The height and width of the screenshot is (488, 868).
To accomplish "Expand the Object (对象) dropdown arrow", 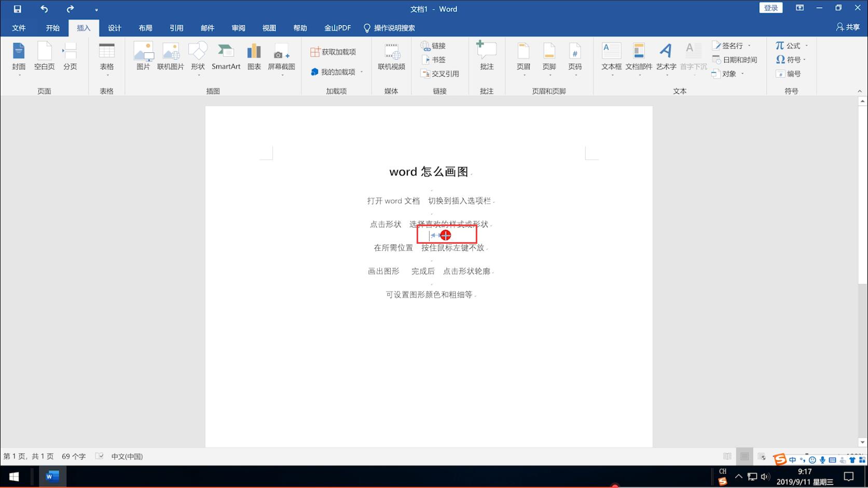I will (742, 74).
